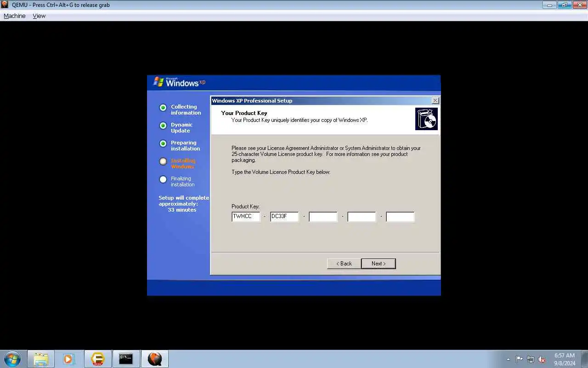Viewport: 588px width, 368px height.
Task: Open Action Center flag icon
Action: pos(519,359)
